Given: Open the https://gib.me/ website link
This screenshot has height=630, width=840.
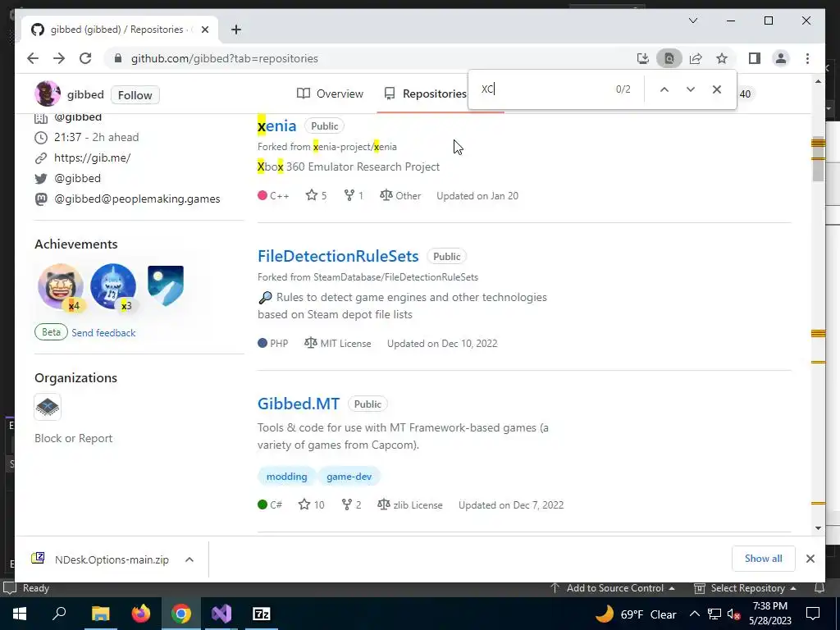Looking at the screenshot, I should point(92,157).
